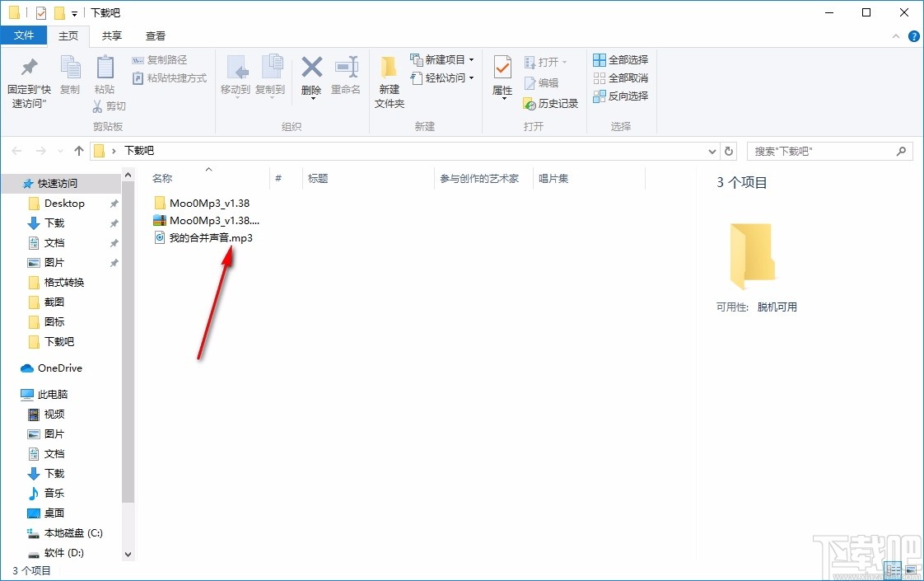924x581 pixels.
Task: Collapse the 此电脑 tree in sidebar
Action: [16, 394]
